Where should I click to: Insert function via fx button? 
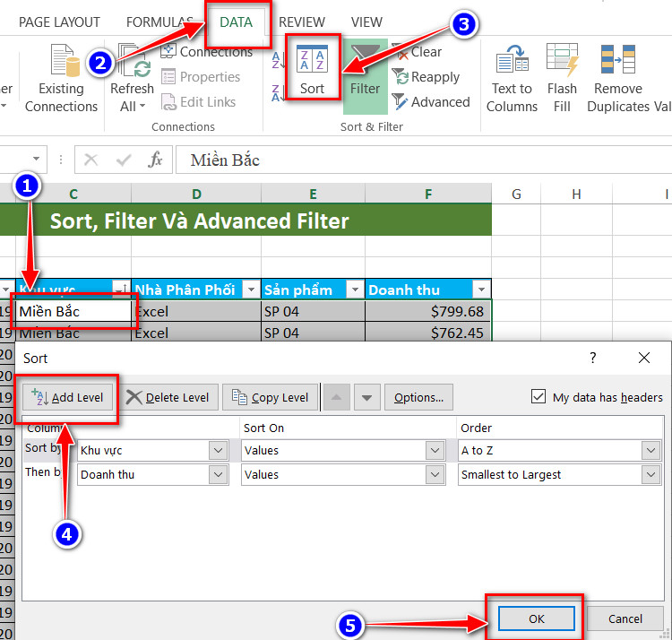155,160
